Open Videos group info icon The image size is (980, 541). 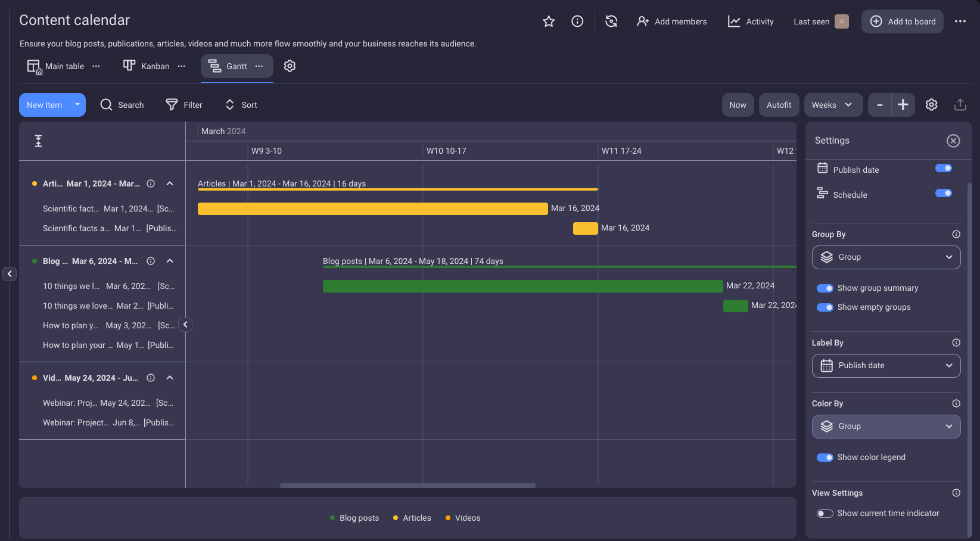point(151,378)
